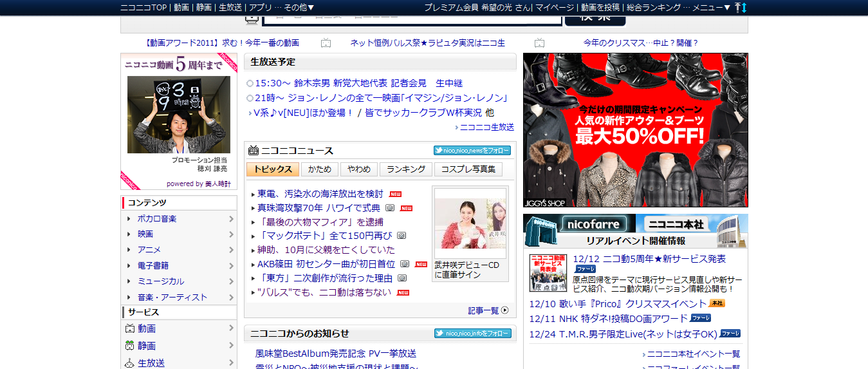Click camera icon beside「東方」二次創作 headline

402,278
